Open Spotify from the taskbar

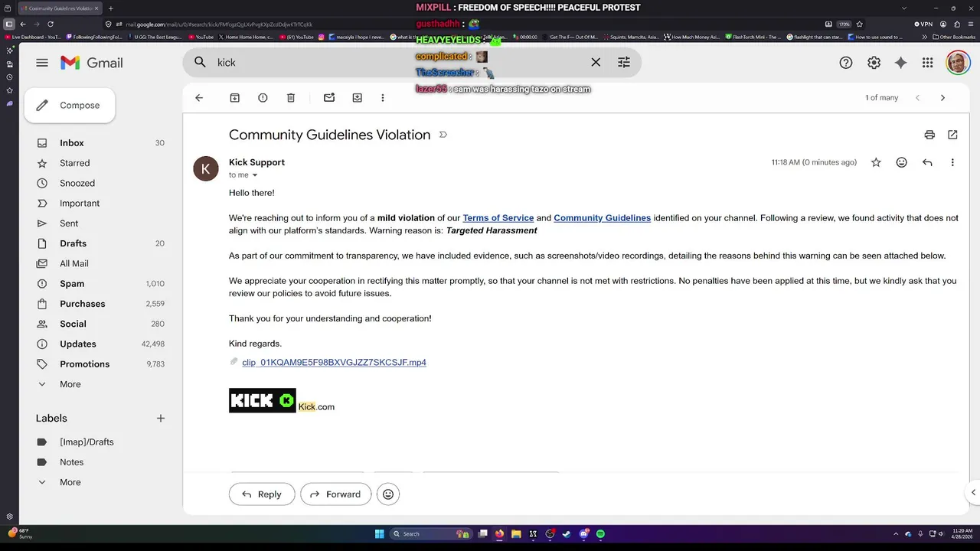pyautogui.click(x=600, y=533)
